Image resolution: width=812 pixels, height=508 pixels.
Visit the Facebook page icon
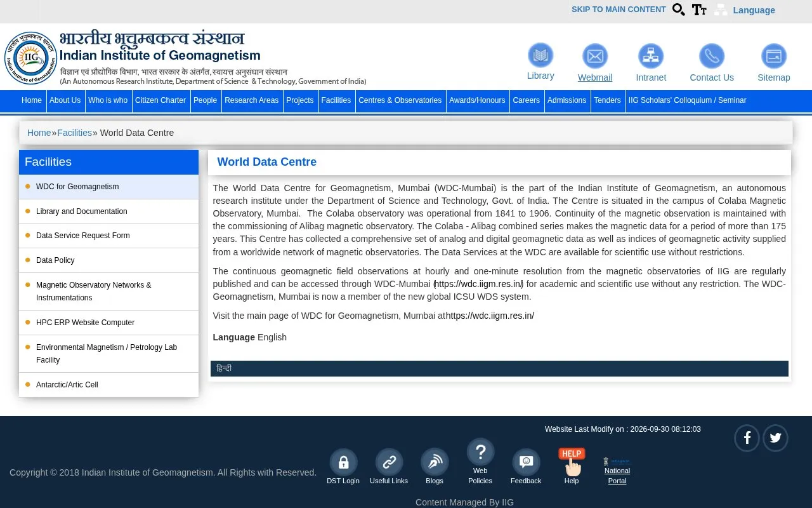(x=747, y=438)
